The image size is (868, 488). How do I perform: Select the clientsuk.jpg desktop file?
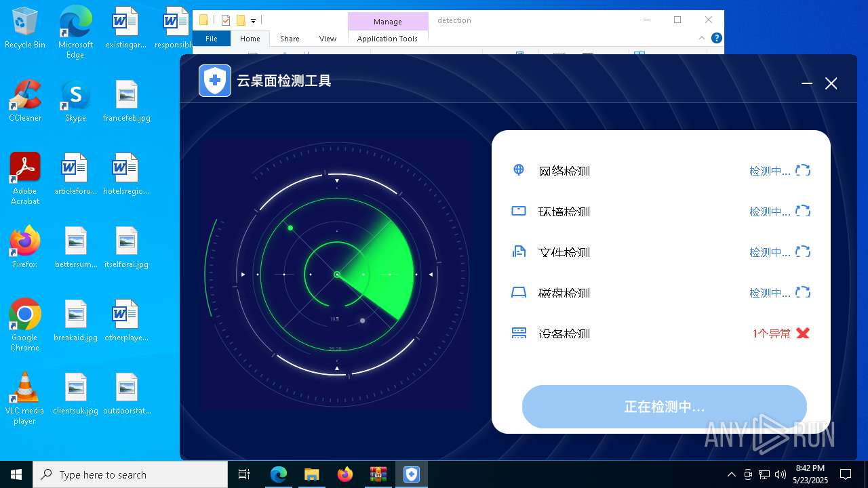click(75, 394)
